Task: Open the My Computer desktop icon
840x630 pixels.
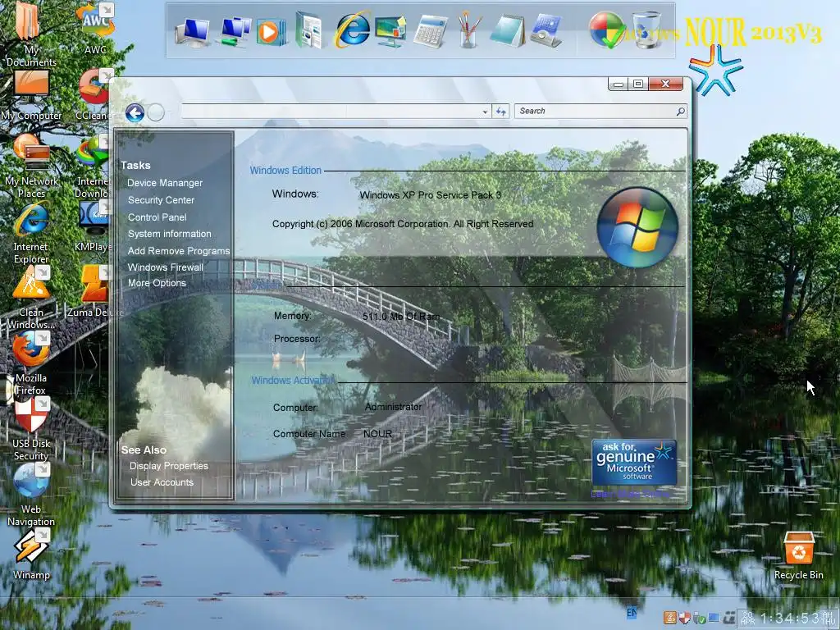Action: (31, 95)
